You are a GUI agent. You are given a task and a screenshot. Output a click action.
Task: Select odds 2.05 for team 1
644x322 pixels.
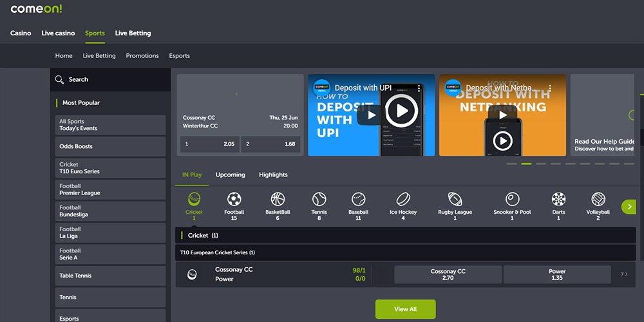coord(209,144)
